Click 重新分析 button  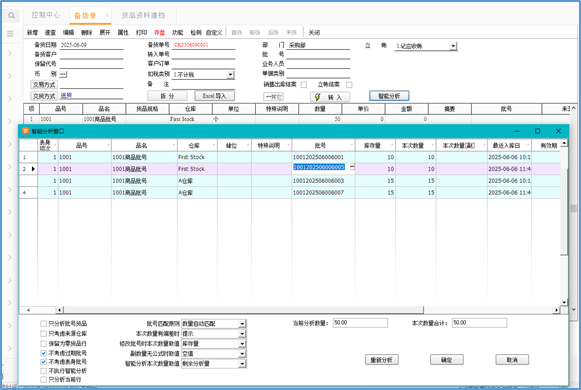coord(382,360)
